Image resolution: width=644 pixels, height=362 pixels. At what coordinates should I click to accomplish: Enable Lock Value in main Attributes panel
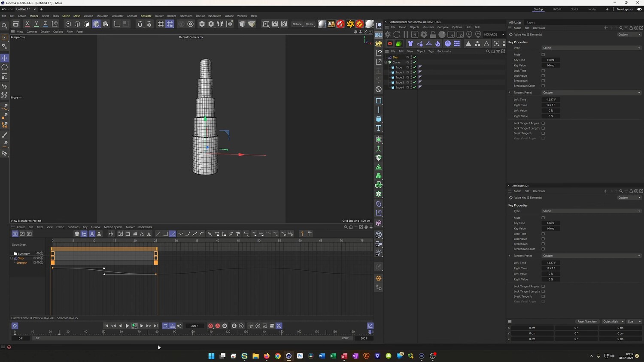coord(543,75)
